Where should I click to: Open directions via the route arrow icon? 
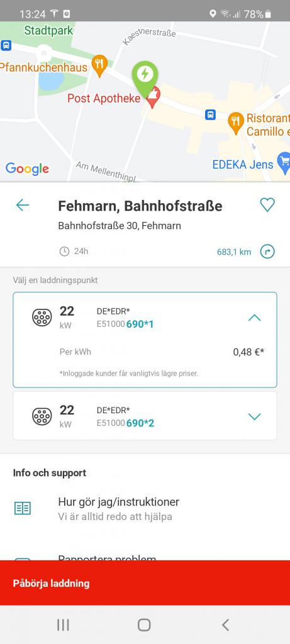[x=267, y=252]
